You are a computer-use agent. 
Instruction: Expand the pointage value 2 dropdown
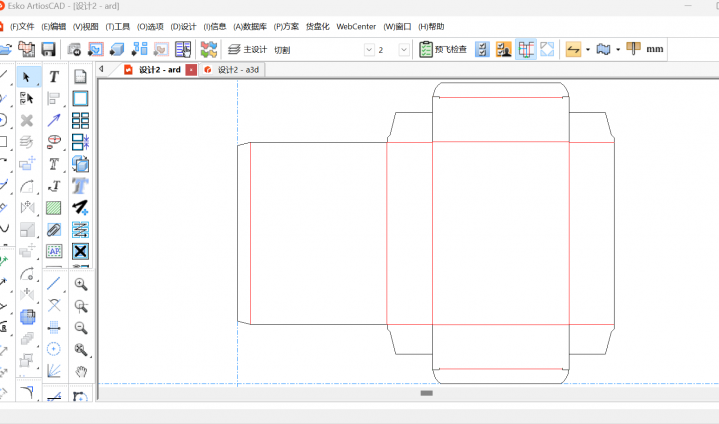404,49
